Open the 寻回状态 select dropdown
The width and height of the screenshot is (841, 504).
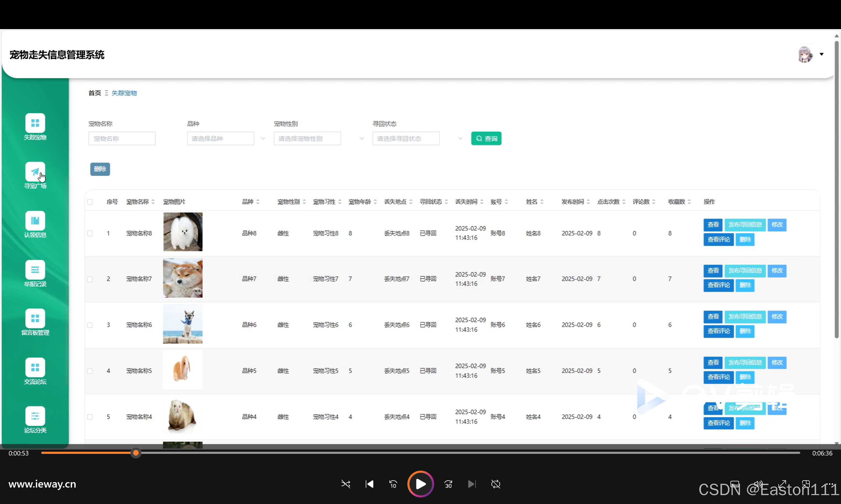406,139
